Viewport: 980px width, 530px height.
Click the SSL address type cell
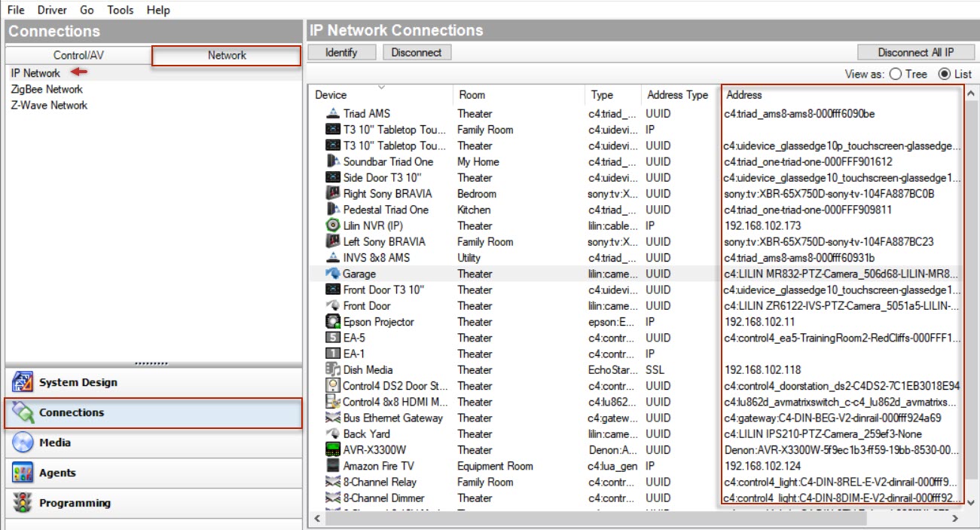(x=655, y=369)
